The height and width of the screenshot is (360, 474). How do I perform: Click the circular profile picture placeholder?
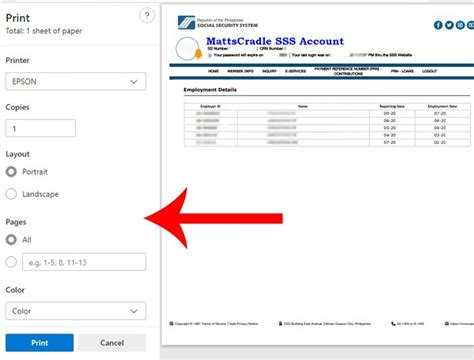(188, 49)
